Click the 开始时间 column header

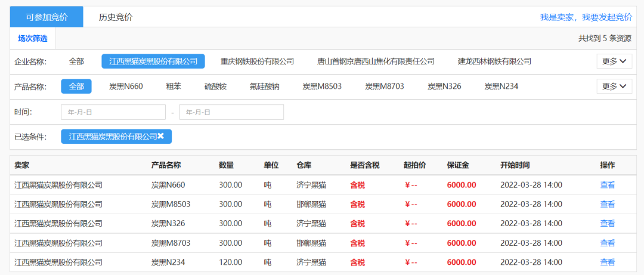pyautogui.click(x=515, y=165)
